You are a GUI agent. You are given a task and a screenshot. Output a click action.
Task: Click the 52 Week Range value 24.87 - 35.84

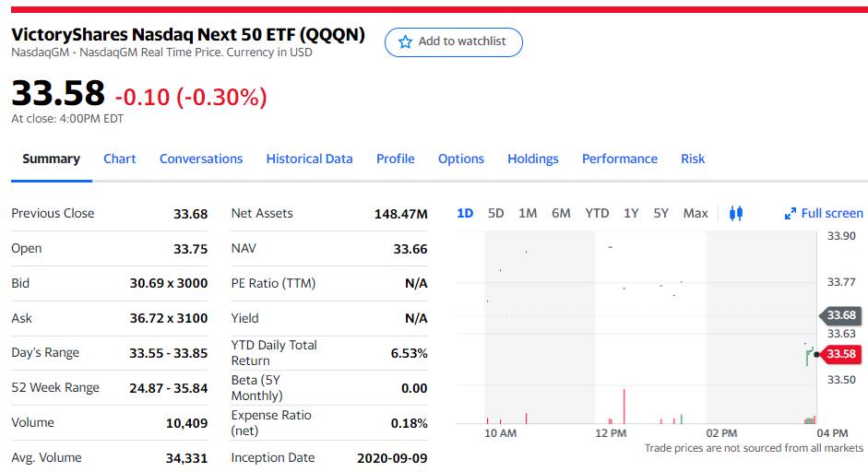point(169,388)
